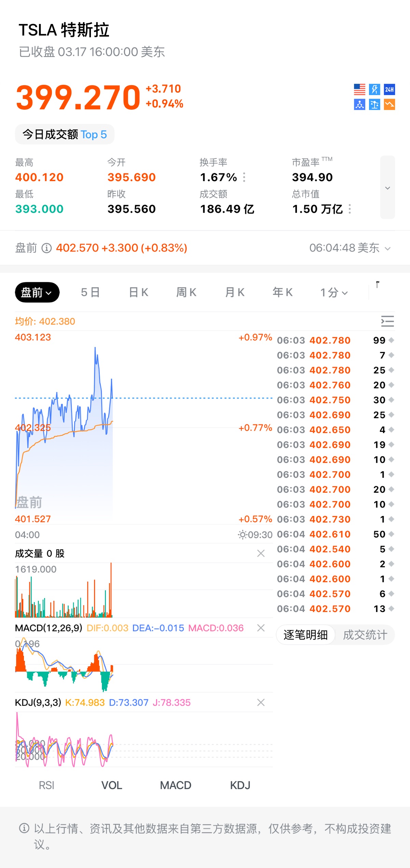Close the 成交量 volume indicator panel
The height and width of the screenshot is (868, 410).
point(261,553)
